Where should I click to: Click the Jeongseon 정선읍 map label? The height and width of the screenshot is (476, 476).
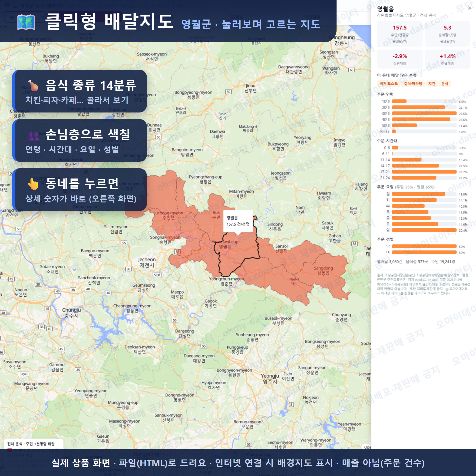(281, 175)
